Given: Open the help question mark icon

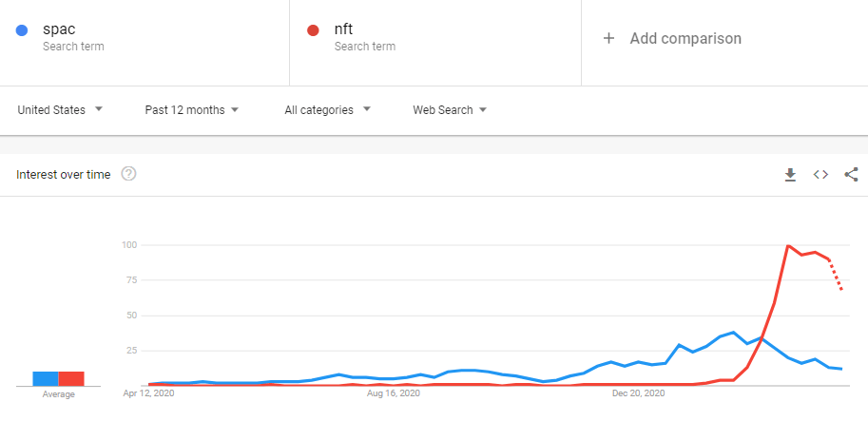Looking at the screenshot, I should [128, 174].
